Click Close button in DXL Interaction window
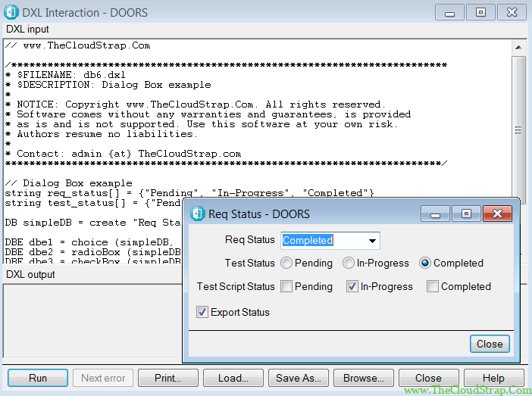 pos(428,378)
